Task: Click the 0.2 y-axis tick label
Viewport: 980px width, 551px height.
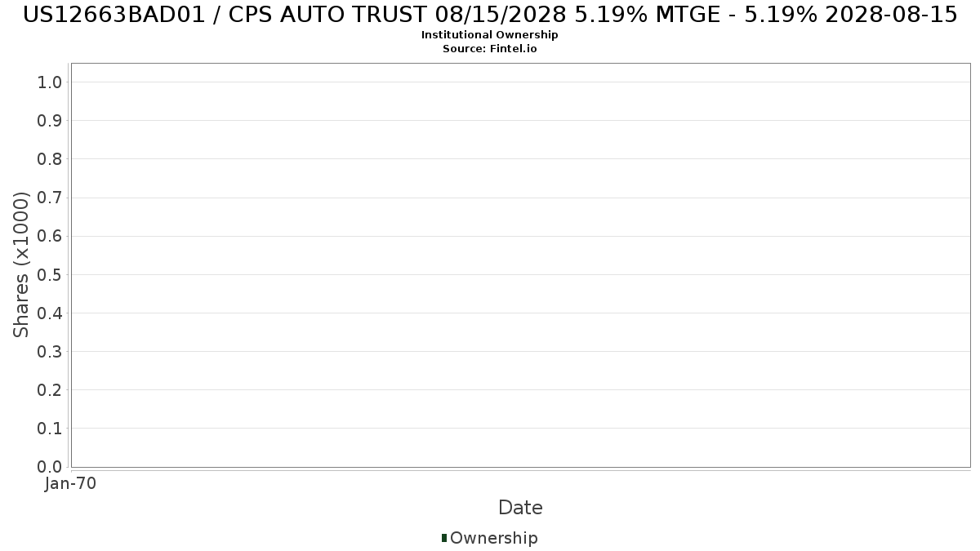Action: (x=50, y=389)
